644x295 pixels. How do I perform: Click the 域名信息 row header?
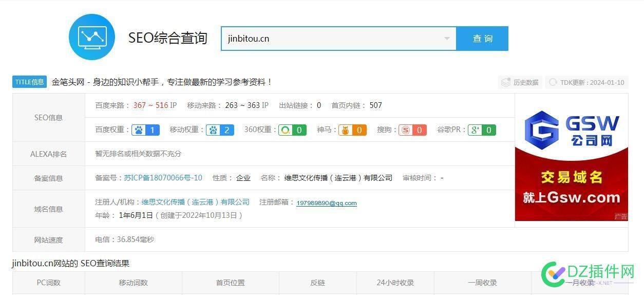[49, 209]
